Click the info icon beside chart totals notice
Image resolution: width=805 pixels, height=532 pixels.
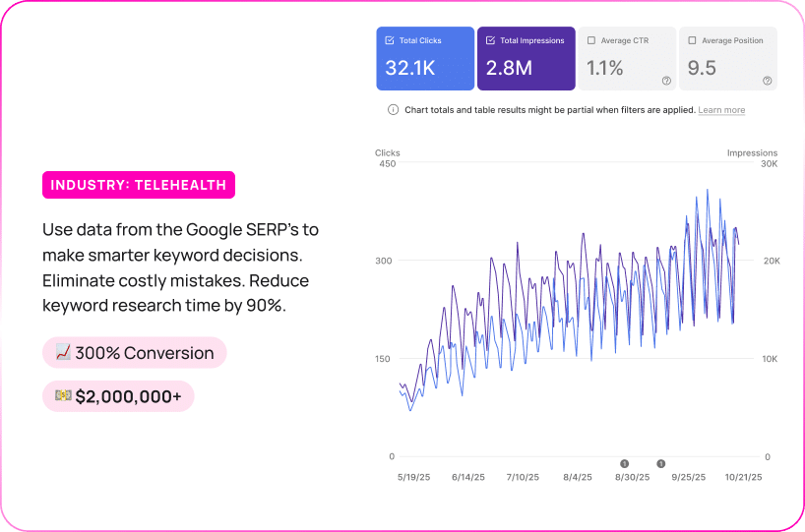[x=395, y=110]
